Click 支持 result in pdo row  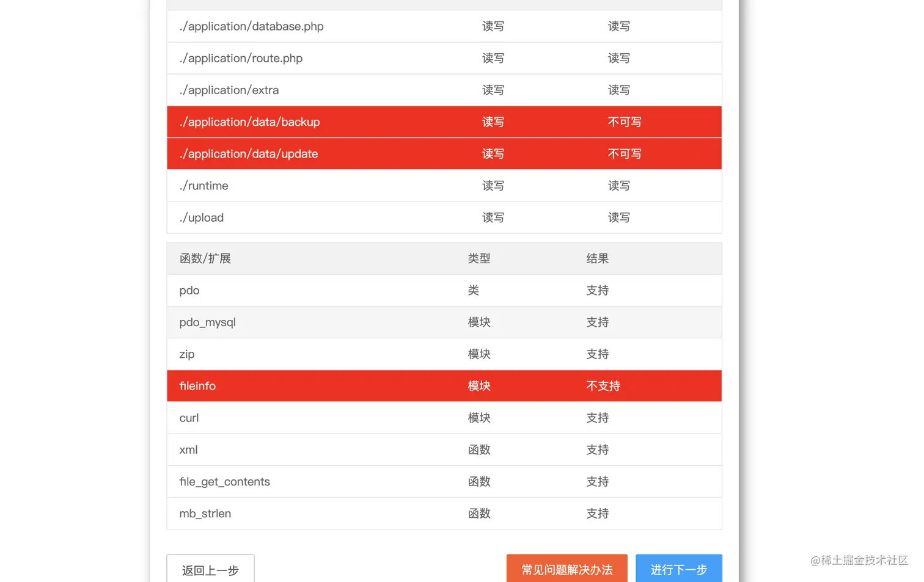pos(598,291)
